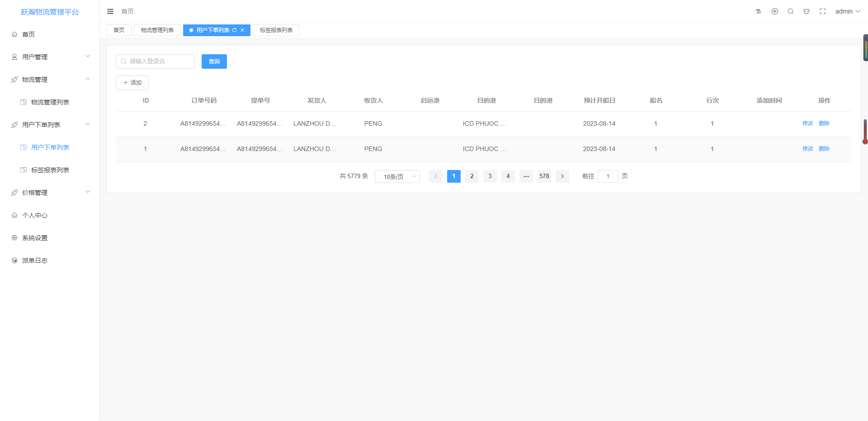
Task: Click the 共 5779 条 total count text
Action: click(354, 176)
